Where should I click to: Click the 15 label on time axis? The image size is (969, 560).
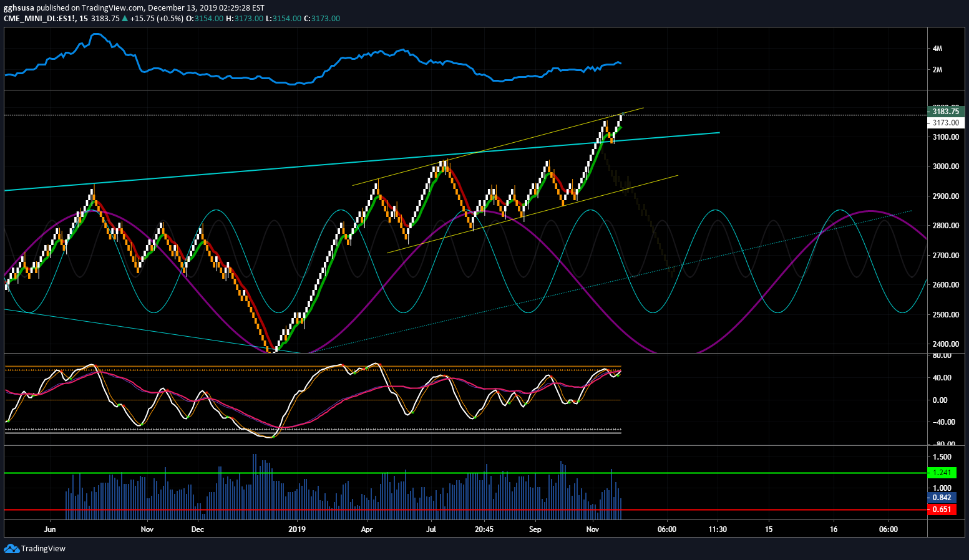769,529
